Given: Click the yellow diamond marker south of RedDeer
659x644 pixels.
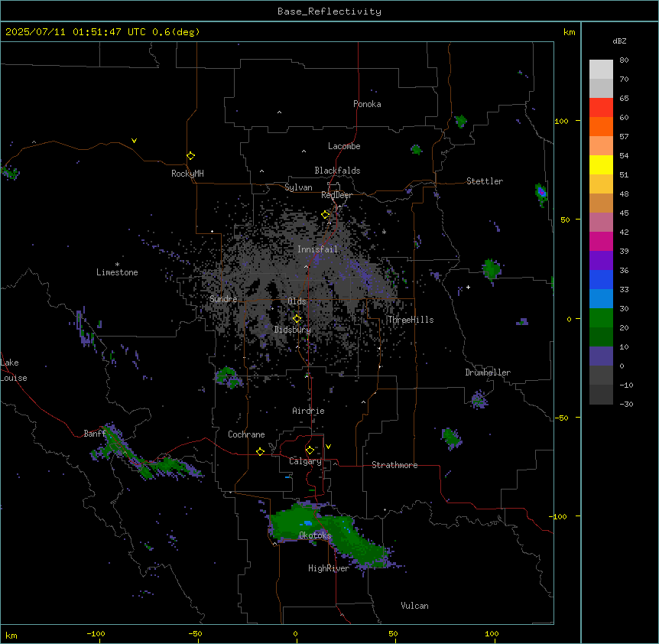Looking at the screenshot, I should tap(325, 215).
